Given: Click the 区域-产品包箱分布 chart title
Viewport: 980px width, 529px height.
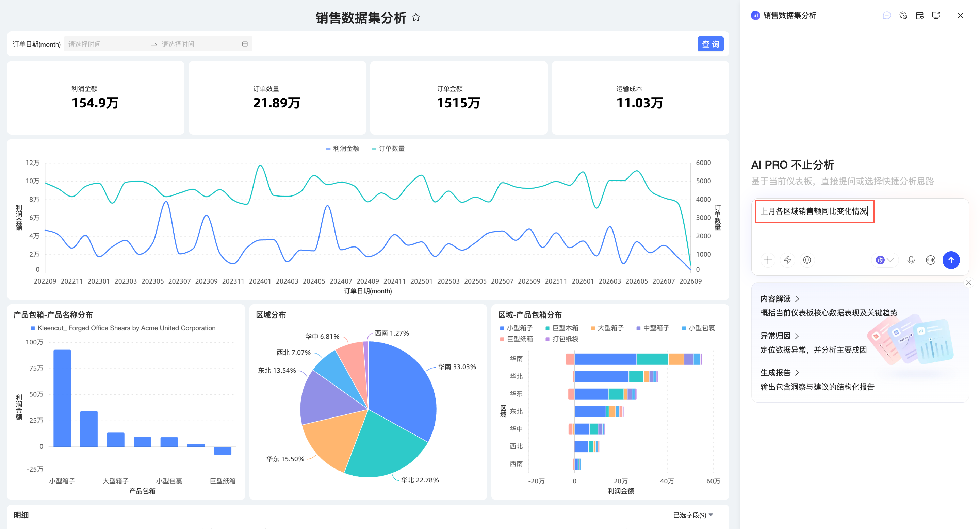Looking at the screenshot, I should [530, 315].
